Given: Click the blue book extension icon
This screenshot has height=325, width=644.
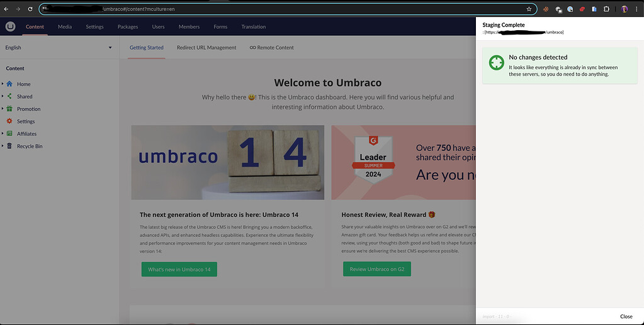Looking at the screenshot, I should click(594, 9).
